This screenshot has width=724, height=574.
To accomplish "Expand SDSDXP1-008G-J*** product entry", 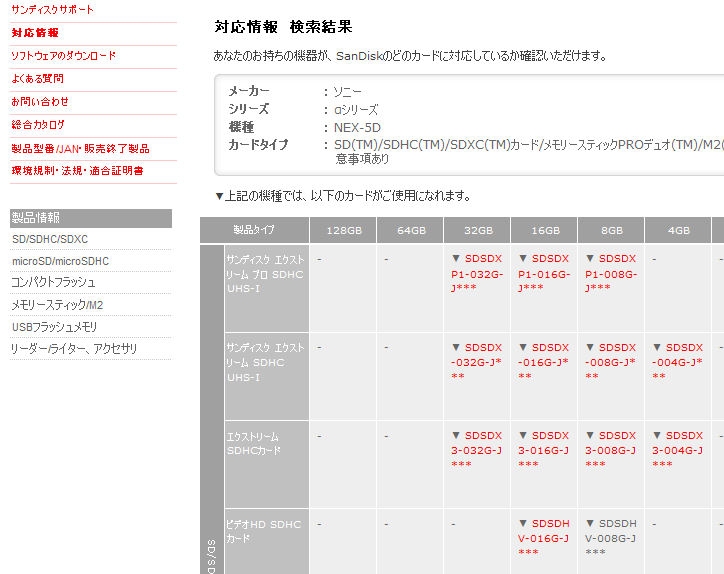I will coord(611,273).
